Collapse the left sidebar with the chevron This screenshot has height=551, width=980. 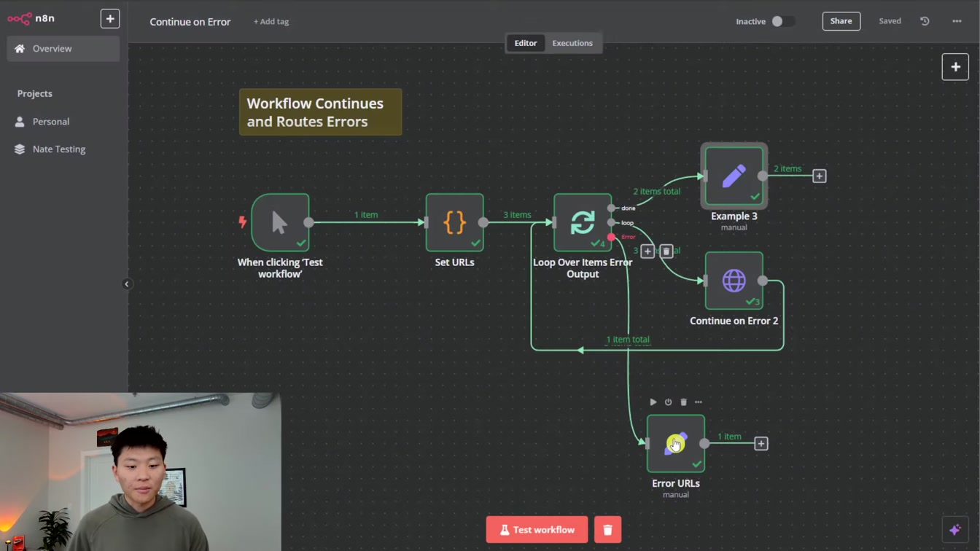pos(127,284)
